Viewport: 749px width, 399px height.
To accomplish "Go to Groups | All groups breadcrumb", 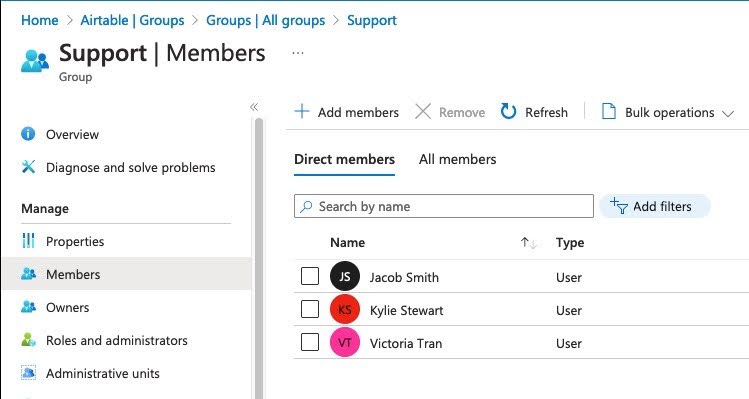I will (x=266, y=20).
